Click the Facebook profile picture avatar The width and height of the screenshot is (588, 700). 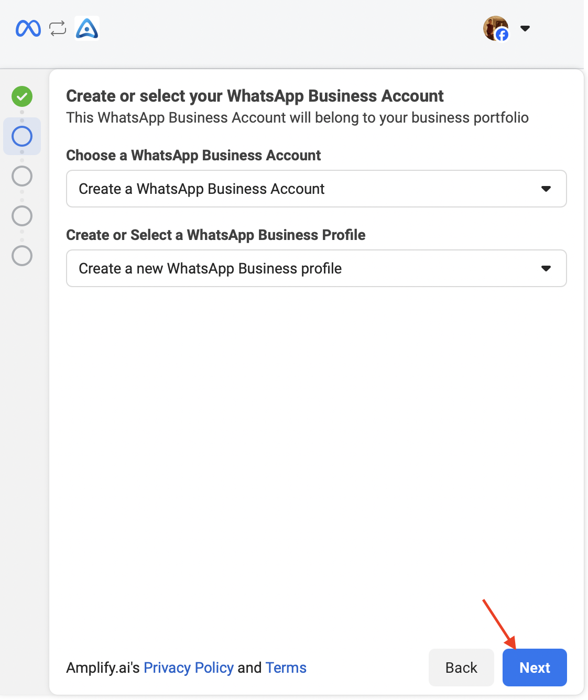tap(496, 28)
